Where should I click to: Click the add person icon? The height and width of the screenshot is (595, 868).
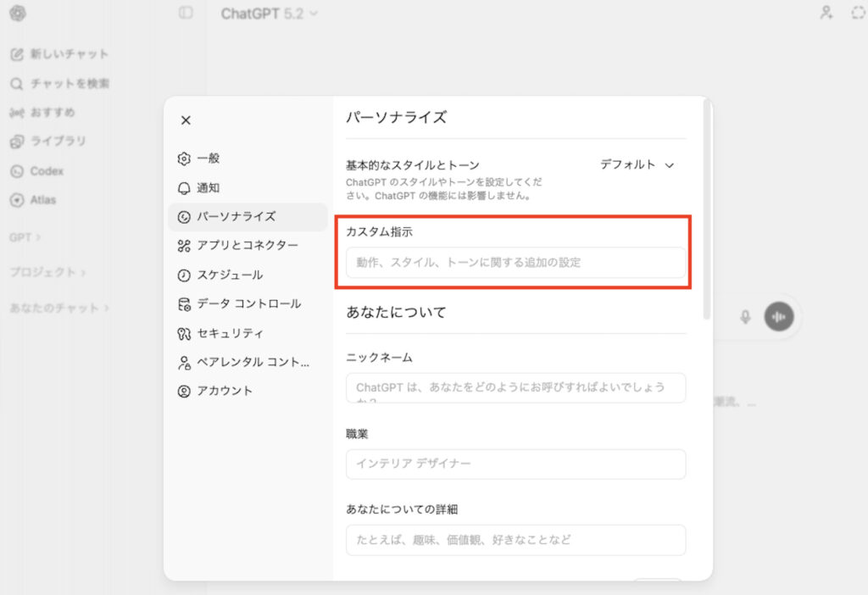(x=826, y=14)
